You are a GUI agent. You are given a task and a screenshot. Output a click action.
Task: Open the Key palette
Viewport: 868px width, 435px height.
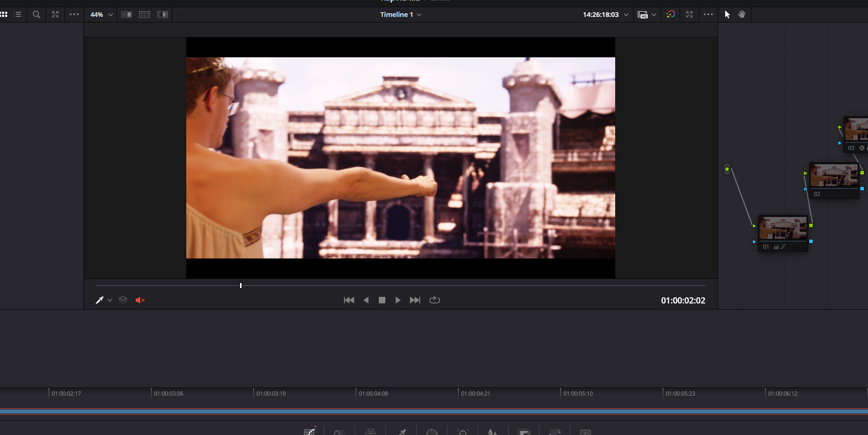[524, 432]
